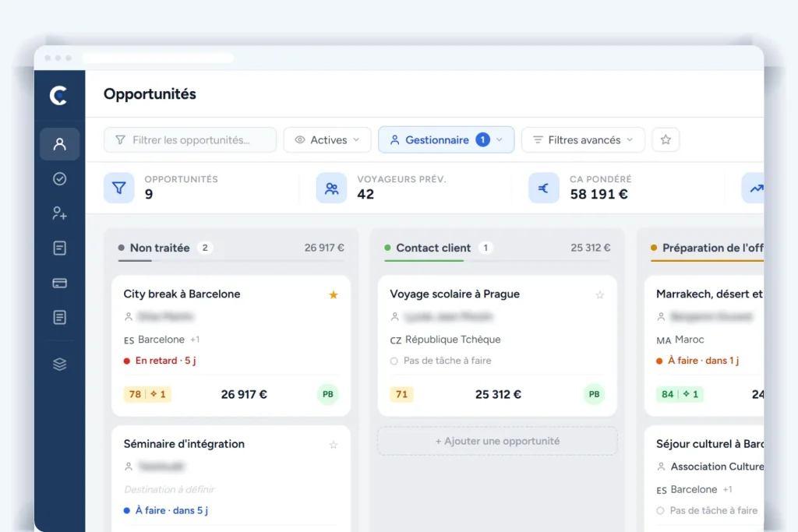Click the app logo in sidebar
798x532 pixels.
[x=59, y=95]
